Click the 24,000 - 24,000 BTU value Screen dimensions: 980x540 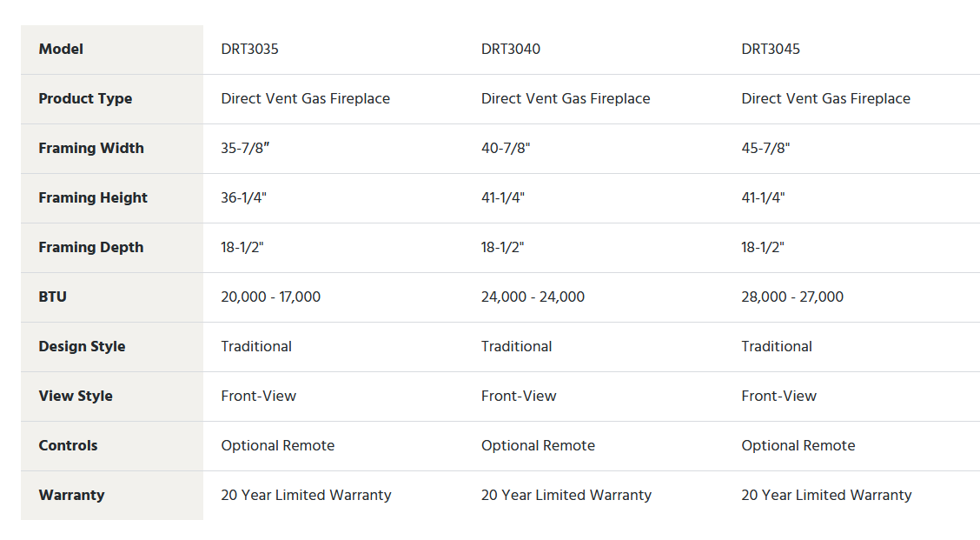click(533, 297)
